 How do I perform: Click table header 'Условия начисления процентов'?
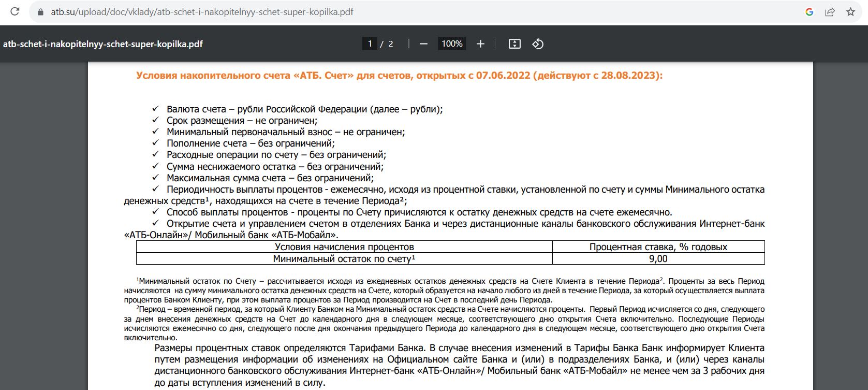(x=344, y=247)
